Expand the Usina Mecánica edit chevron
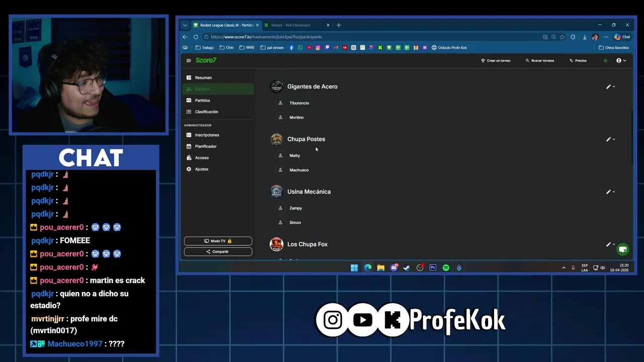The height and width of the screenshot is (362, 644). (x=614, y=192)
